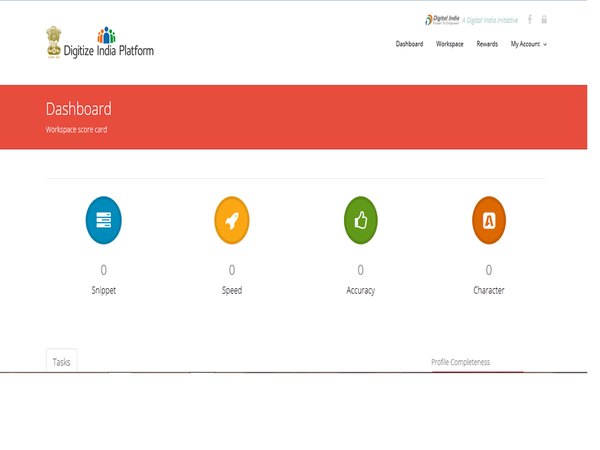Click the Snippet score label
The width and height of the screenshot is (600, 450).
click(103, 290)
